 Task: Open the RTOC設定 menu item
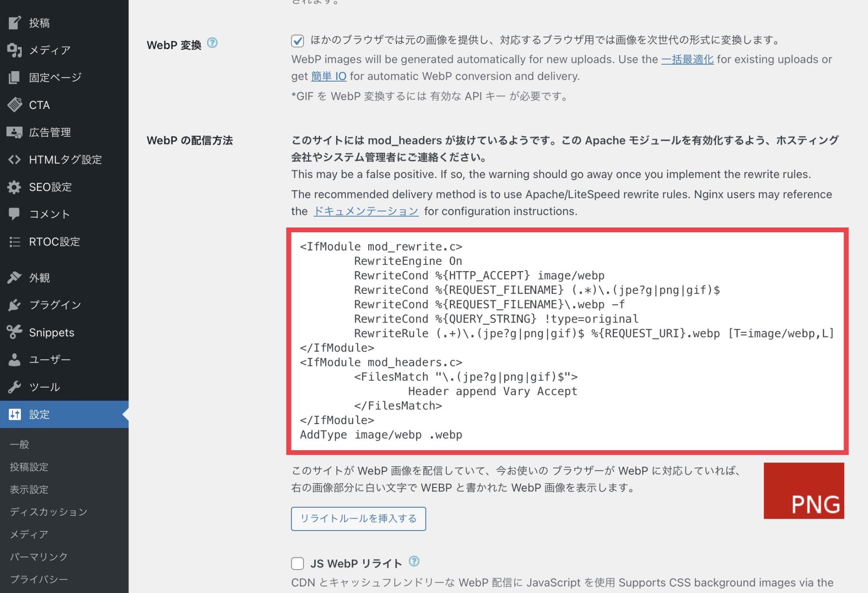coord(64,241)
